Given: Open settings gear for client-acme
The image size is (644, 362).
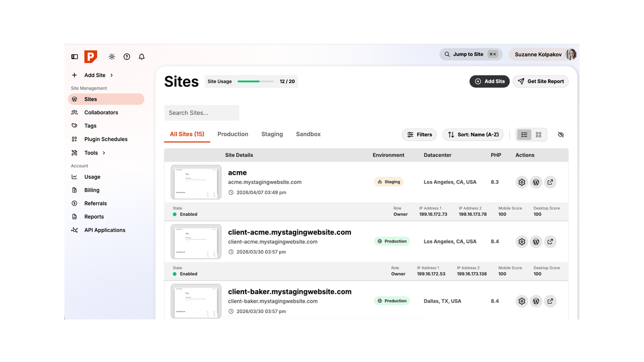Looking at the screenshot, I should [x=522, y=242].
